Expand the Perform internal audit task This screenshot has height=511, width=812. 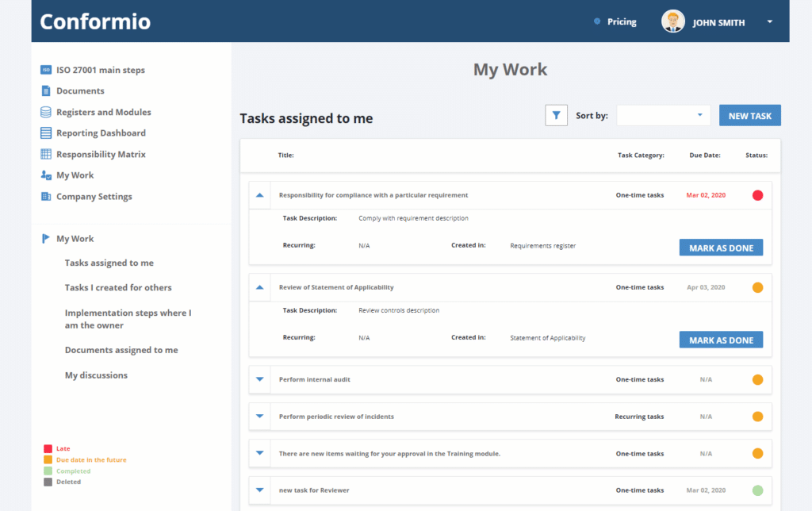point(259,379)
